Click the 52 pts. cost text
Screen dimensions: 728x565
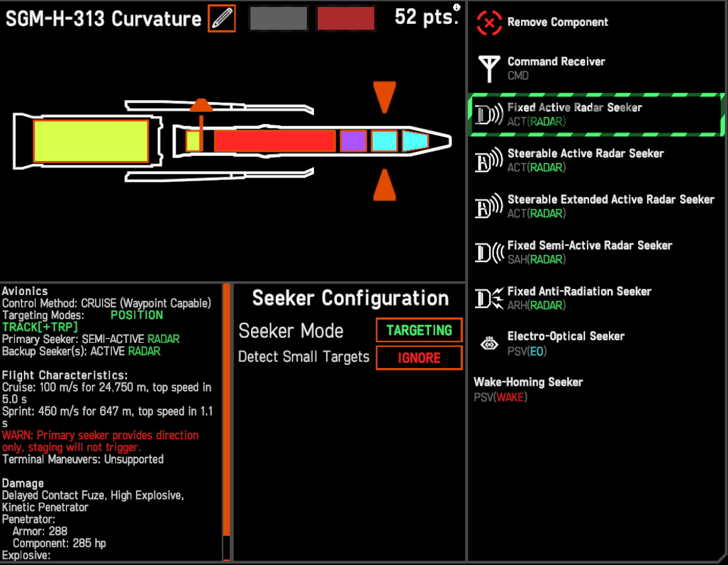click(x=426, y=17)
